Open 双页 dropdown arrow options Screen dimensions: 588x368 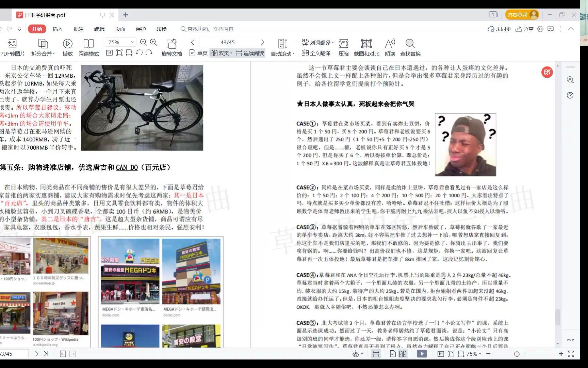point(231,53)
